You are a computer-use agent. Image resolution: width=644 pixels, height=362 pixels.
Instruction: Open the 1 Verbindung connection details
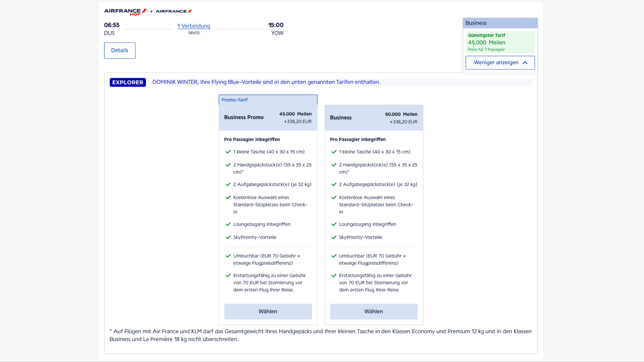coord(194,26)
